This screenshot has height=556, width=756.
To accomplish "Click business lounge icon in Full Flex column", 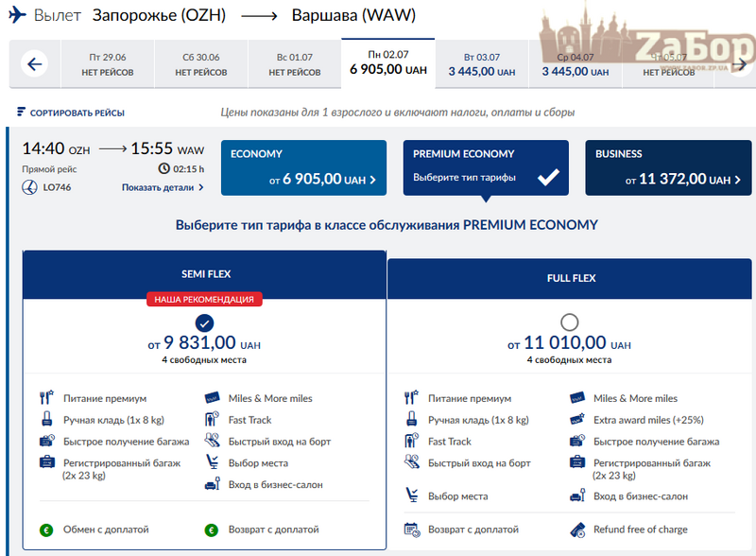I will 576,496.
